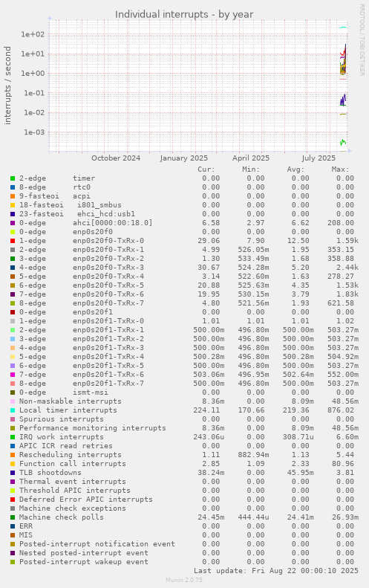Click the RRDTOOL / TOBI OETIKER watermark
Image resolution: width=369 pixels, height=588 pixels.
point(362,39)
